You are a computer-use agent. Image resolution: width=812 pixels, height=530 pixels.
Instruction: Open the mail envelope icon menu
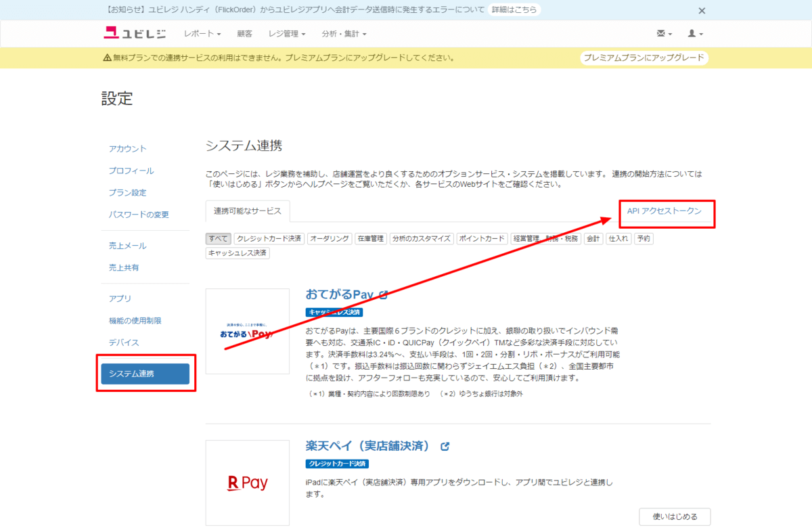click(664, 33)
